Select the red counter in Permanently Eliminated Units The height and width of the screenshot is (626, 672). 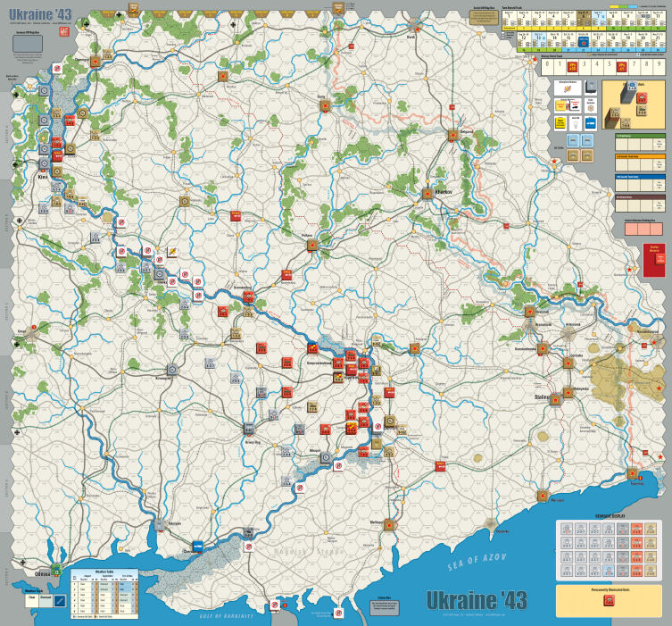pyautogui.click(x=609, y=600)
